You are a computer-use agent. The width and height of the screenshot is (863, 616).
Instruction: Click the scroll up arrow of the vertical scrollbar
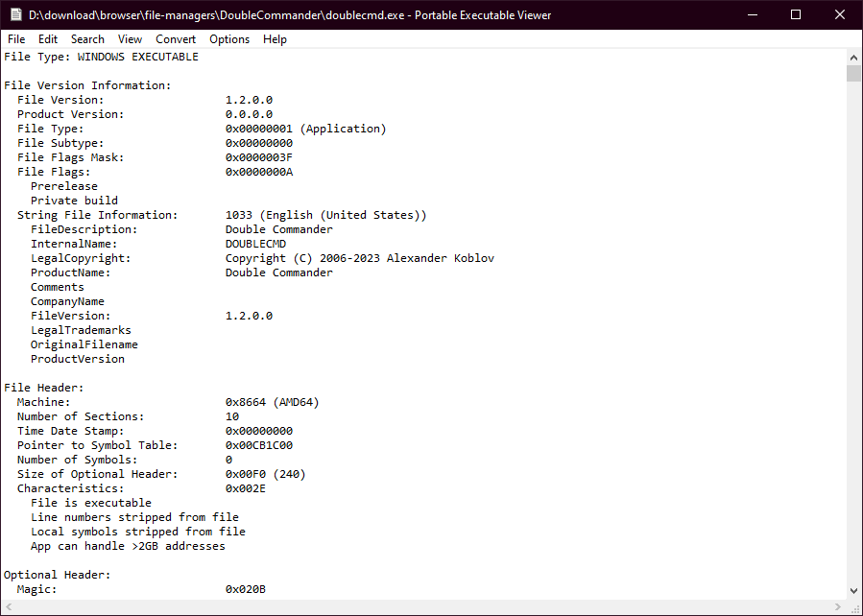coord(853,57)
